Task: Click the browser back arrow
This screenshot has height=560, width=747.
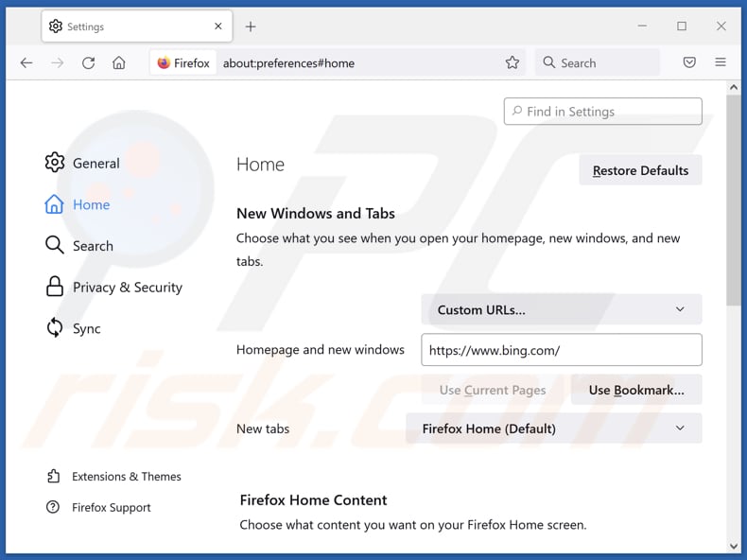Action: click(26, 63)
